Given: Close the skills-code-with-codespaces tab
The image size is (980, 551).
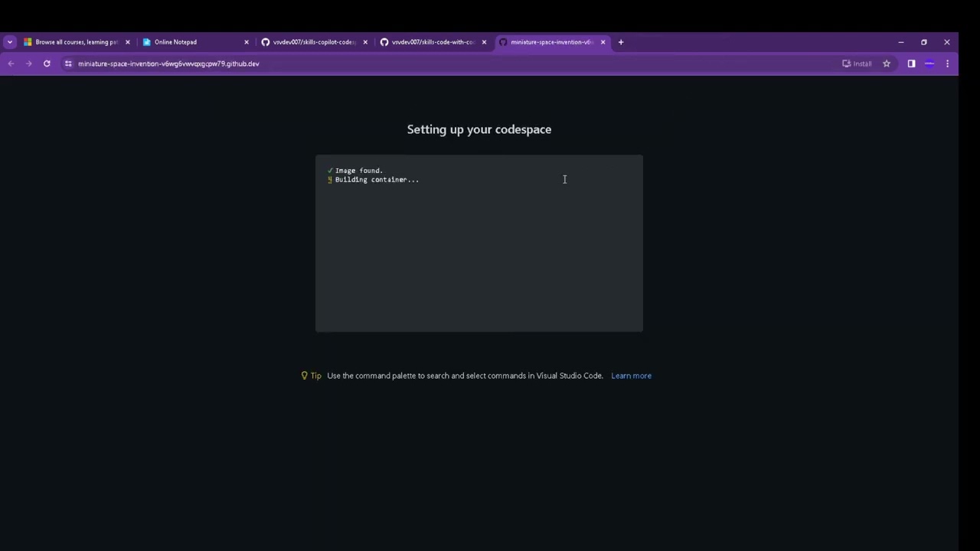Looking at the screenshot, I should (x=484, y=42).
